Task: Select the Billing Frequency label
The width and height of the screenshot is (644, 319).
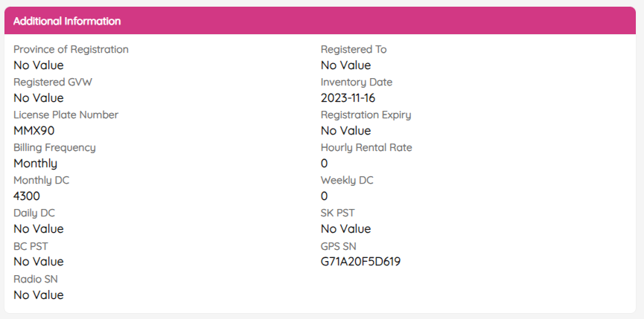Action: tap(54, 147)
